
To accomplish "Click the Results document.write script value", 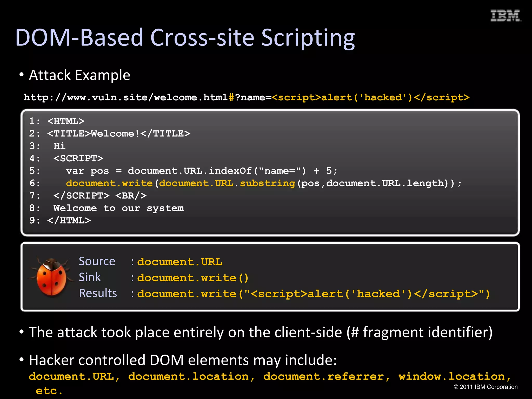I will click(314, 294).
